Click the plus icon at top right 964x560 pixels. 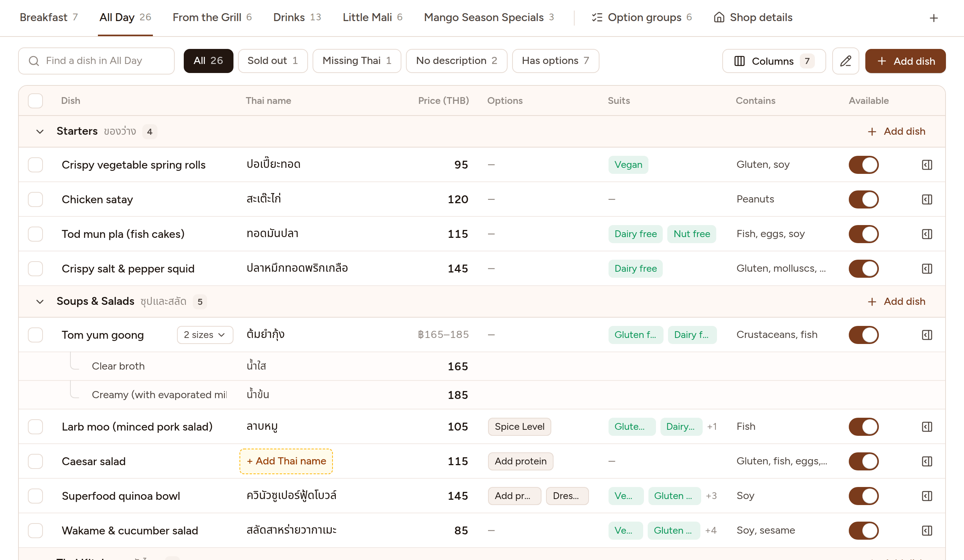(933, 18)
